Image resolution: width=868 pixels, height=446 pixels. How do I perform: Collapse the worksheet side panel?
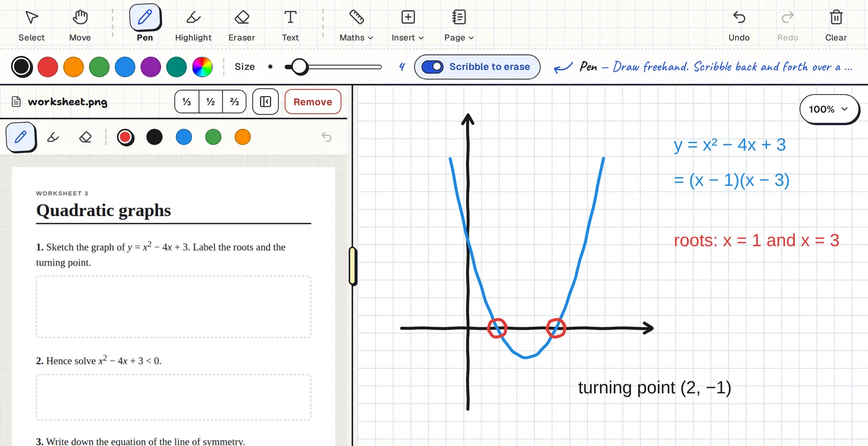coord(265,101)
